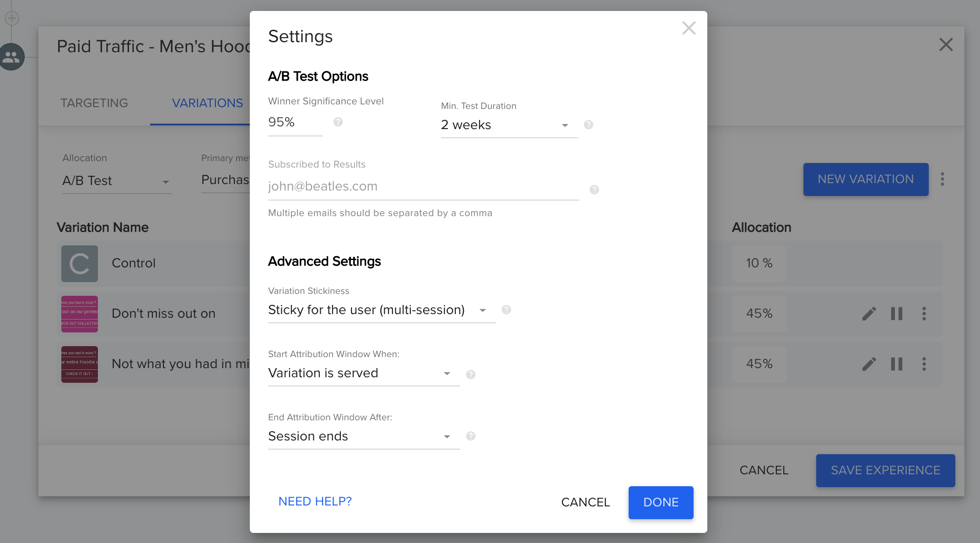The width and height of the screenshot is (980, 543).
Task: Pause the Don't miss out on variation
Action: point(897,314)
